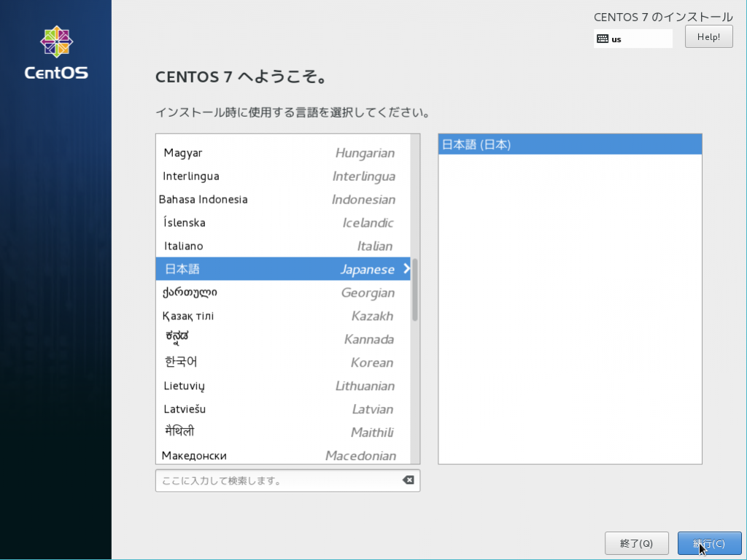Click the language list scrollbar thumb

point(415,289)
